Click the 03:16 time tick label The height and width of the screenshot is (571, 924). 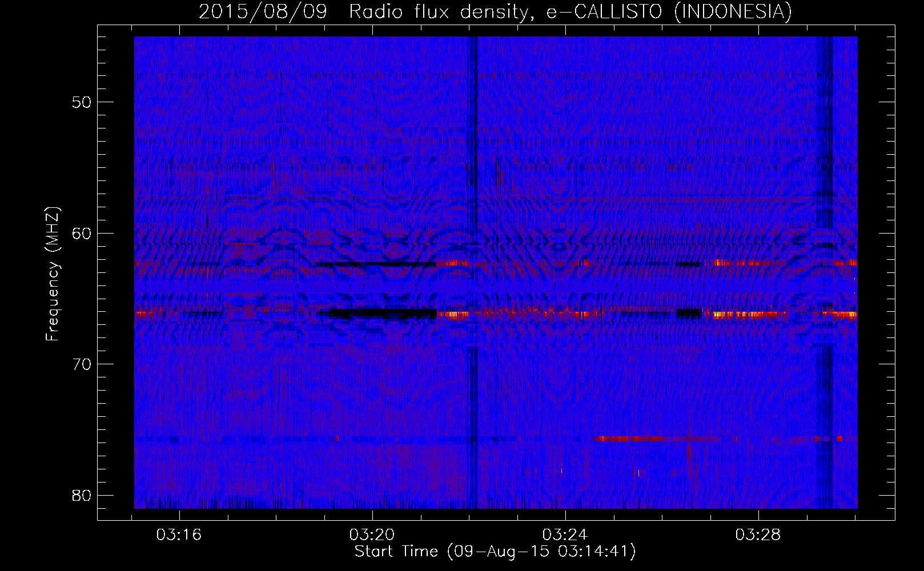(x=179, y=535)
